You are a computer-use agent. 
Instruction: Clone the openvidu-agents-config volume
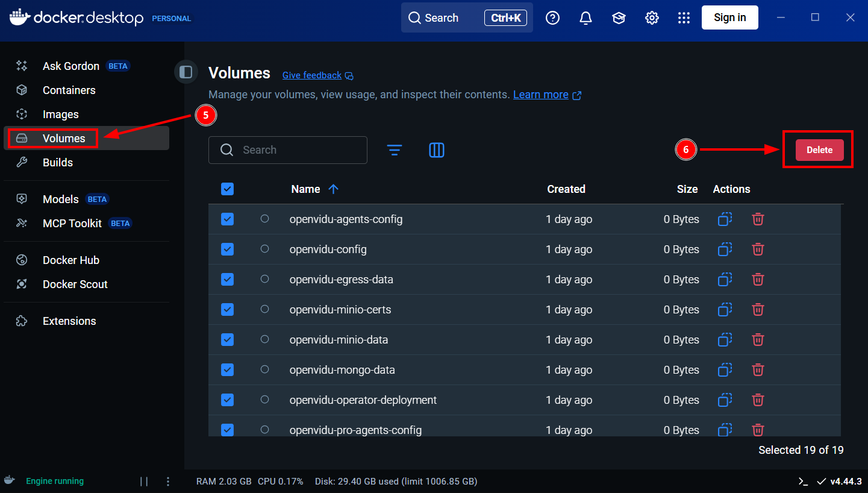[725, 219]
